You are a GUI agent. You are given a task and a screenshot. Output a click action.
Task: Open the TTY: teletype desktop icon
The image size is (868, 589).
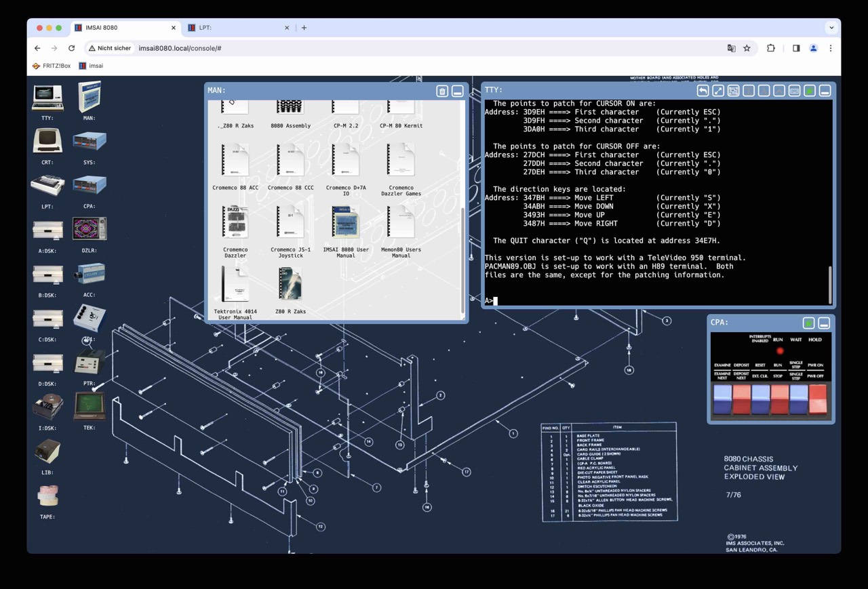click(47, 98)
